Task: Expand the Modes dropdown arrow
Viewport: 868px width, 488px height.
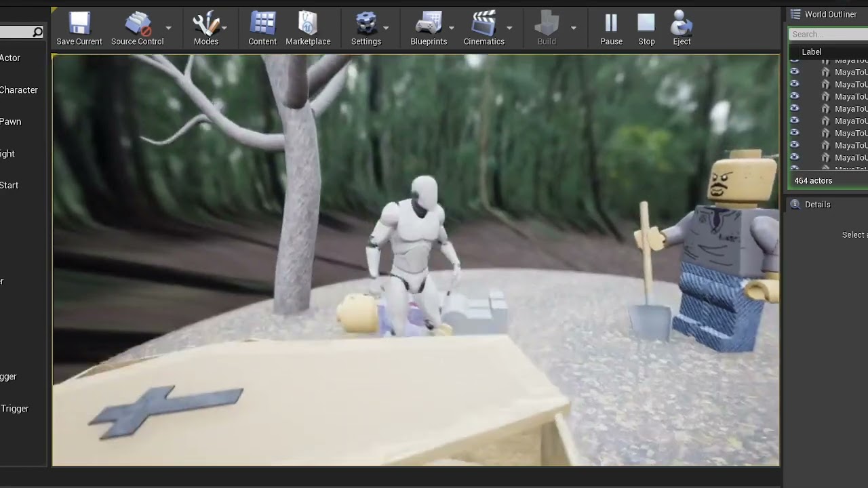Action: click(x=224, y=28)
